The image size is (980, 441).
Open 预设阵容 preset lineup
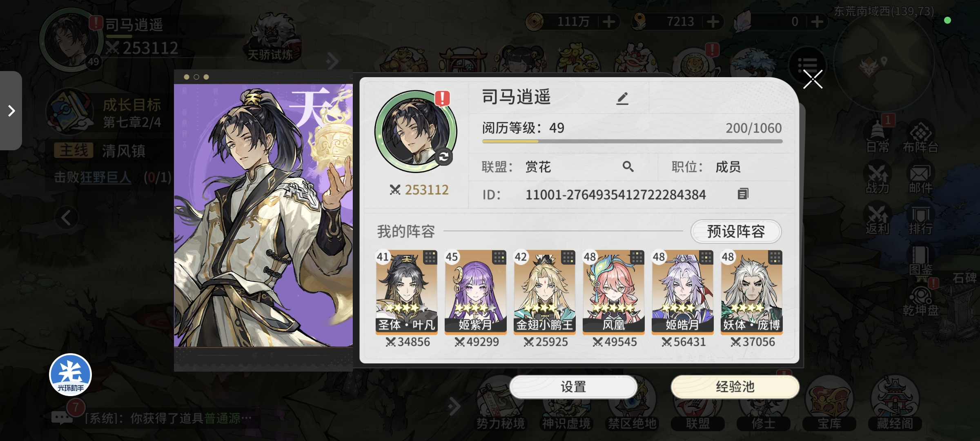[x=736, y=232]
